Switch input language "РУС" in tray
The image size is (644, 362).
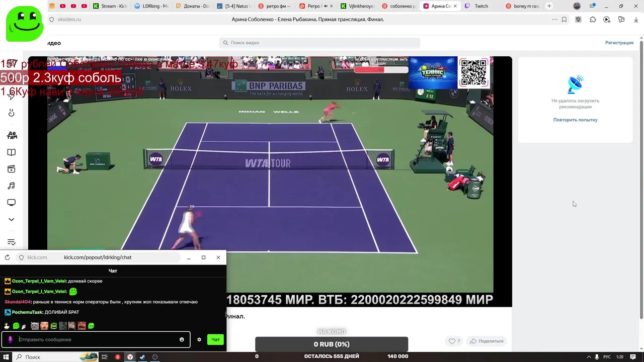607,357
